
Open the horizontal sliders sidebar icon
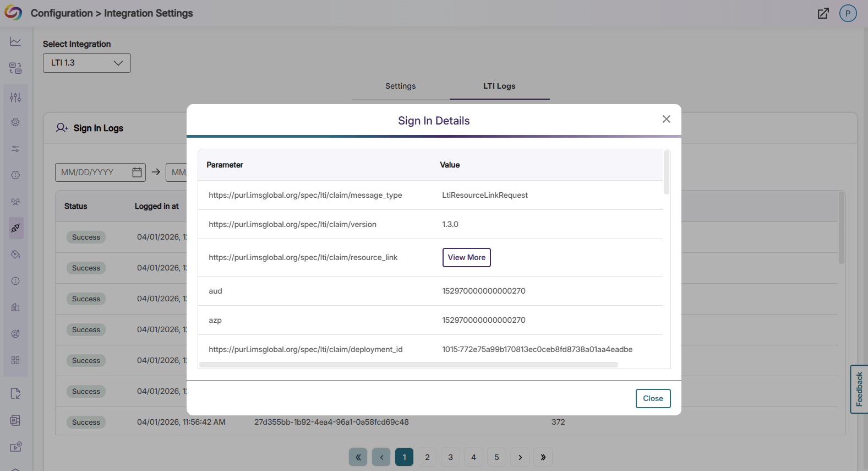point(15,149)
